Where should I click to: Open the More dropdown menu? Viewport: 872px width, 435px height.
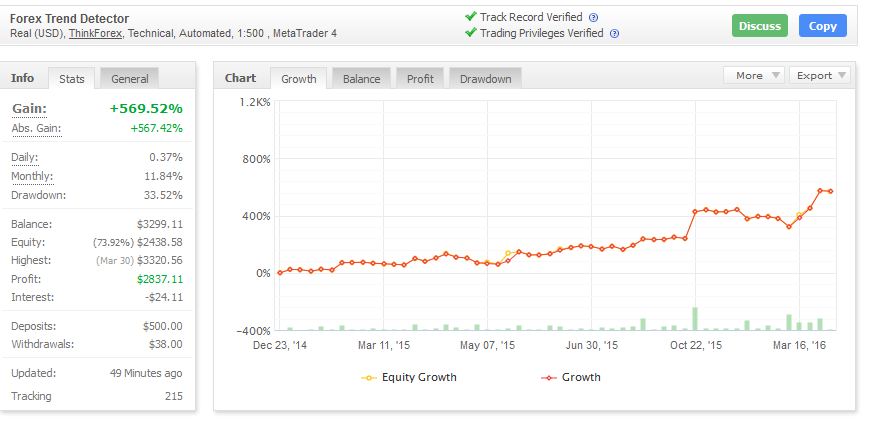[754, 76]
